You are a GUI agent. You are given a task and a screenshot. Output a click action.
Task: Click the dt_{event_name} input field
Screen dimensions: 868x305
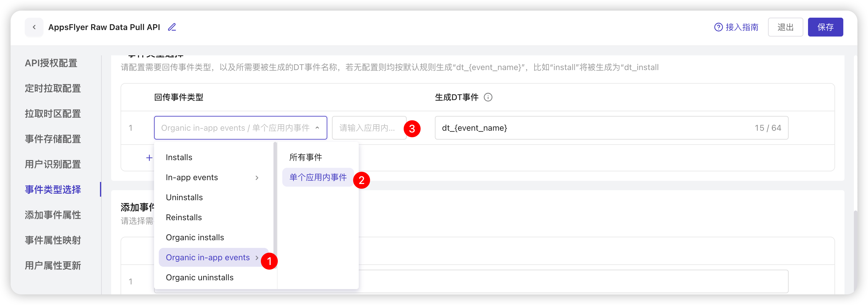[x=573, y=128]
